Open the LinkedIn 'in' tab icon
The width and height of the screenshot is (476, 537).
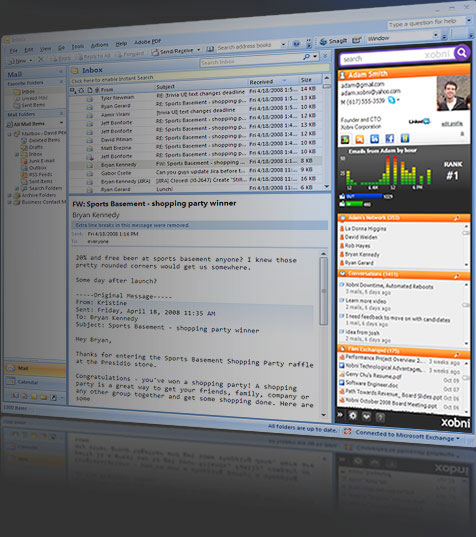[x=375, y=139]
